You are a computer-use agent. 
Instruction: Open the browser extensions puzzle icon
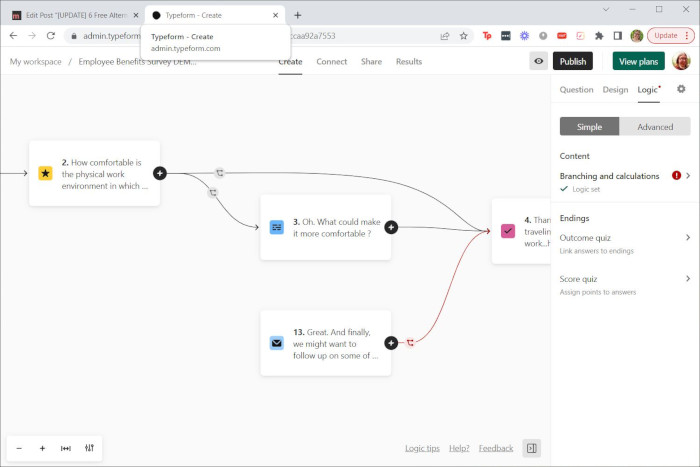tap(599, 36)
